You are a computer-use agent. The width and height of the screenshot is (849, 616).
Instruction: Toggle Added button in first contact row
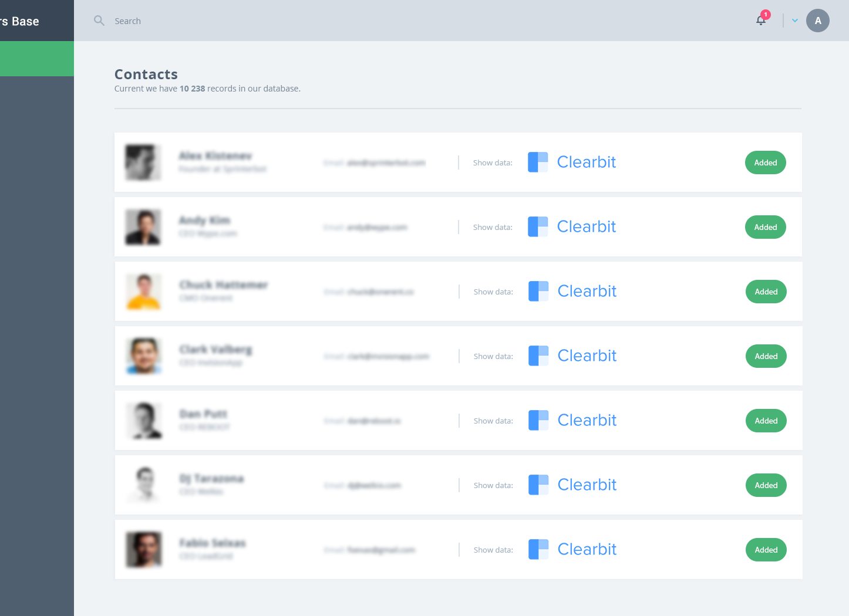click(765, 163)
